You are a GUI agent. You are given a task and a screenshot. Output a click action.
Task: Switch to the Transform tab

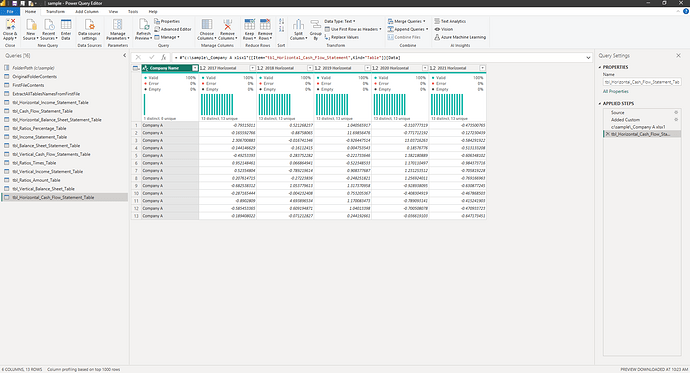[x=55, y=11]
